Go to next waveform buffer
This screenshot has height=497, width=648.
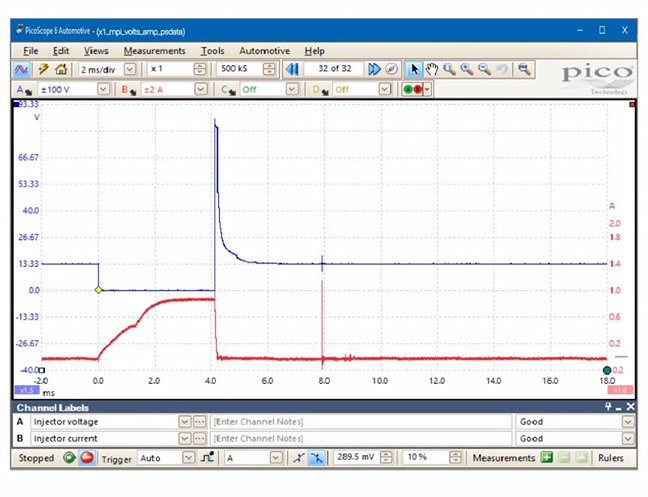(x=374, y=69)
